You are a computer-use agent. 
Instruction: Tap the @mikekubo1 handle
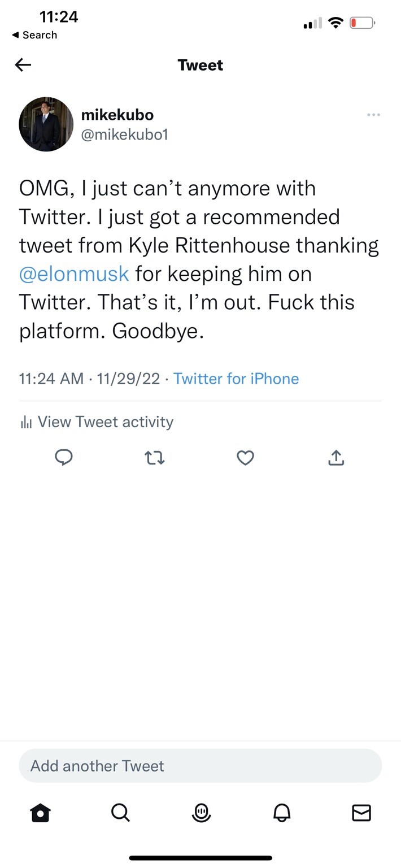(125, 134)
